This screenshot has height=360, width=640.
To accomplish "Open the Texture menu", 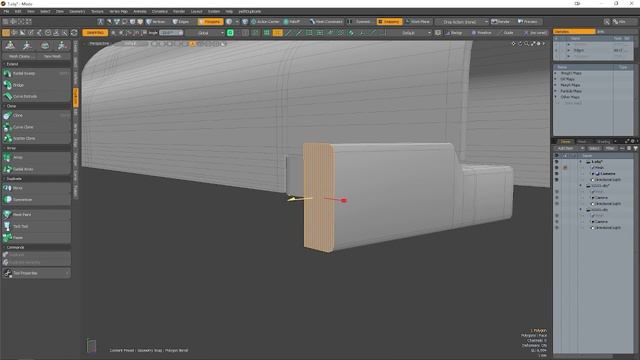I will click(x=97, y=11).
